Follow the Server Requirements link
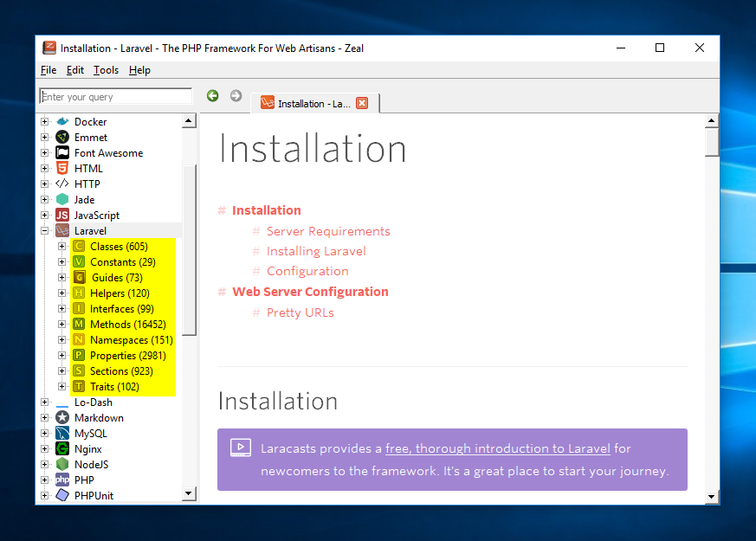 [x=328, y=231]
